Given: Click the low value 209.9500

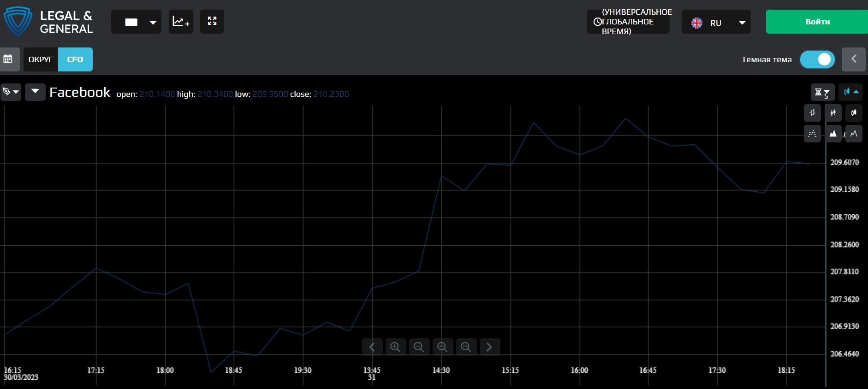Looking at the screenshot, I should click(270, 94).
